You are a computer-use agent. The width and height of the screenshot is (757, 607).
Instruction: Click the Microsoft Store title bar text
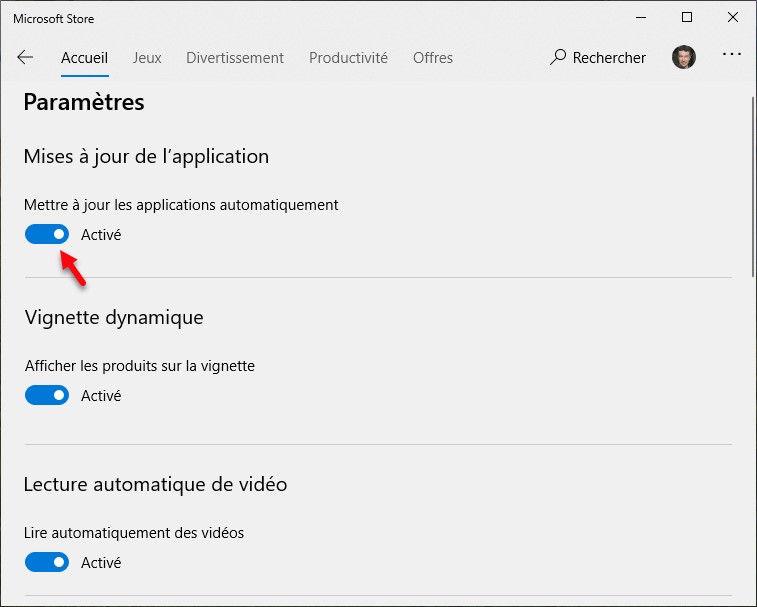(x=54, y=18)
